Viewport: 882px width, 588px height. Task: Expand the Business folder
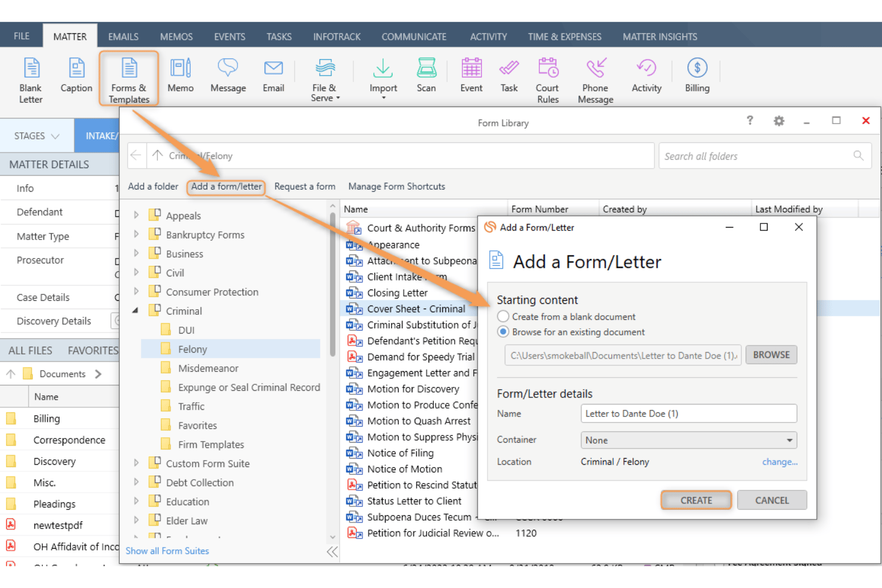click(x=136, y=253)
